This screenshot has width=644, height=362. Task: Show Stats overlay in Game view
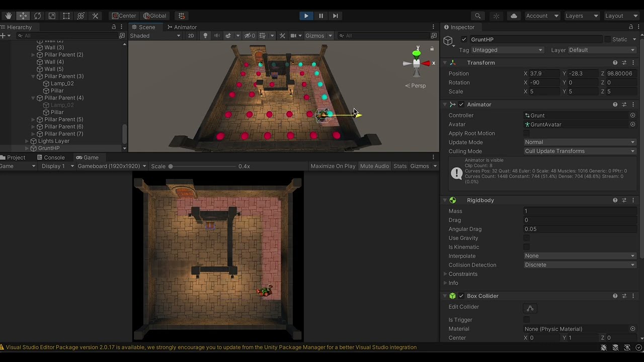point(400,166)
